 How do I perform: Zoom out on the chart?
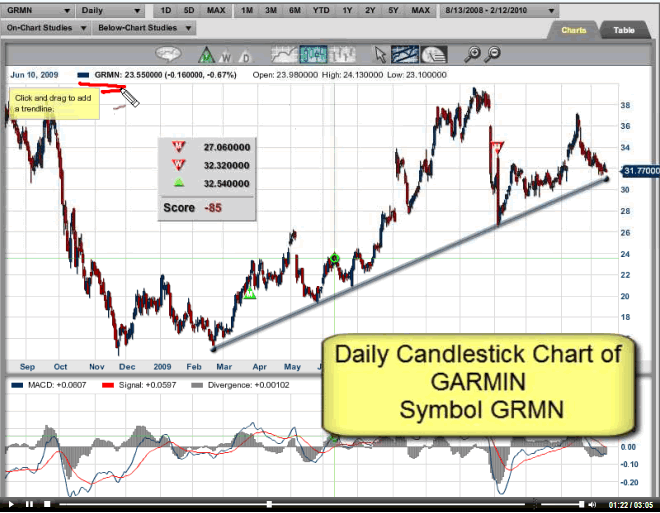coord(492,54)
